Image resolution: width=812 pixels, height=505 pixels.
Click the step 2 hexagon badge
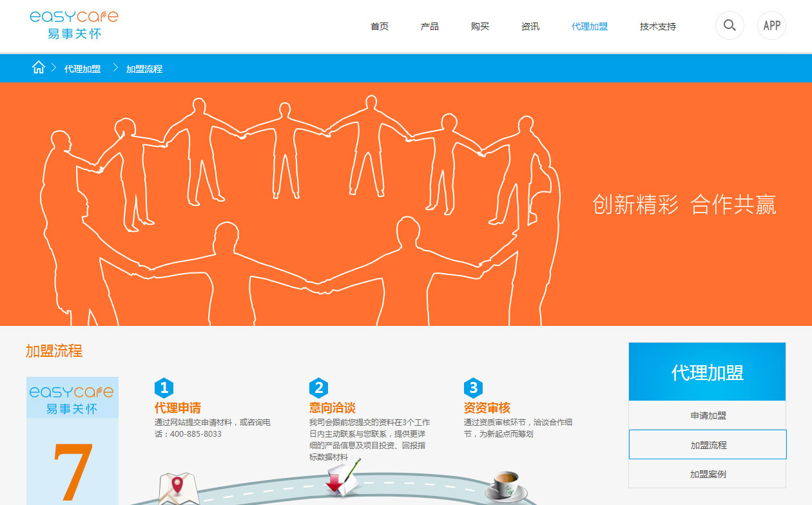click(x=318, y=388)
